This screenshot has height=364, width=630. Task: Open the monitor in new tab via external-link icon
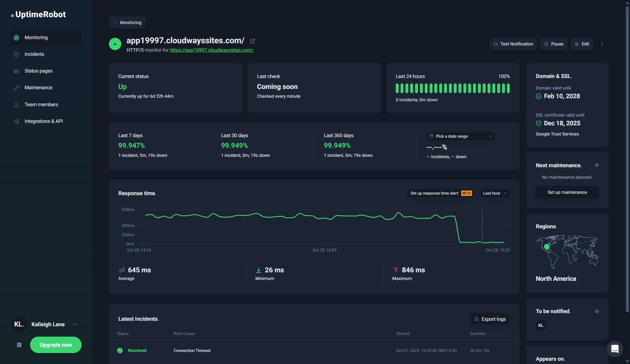(252, 41)
